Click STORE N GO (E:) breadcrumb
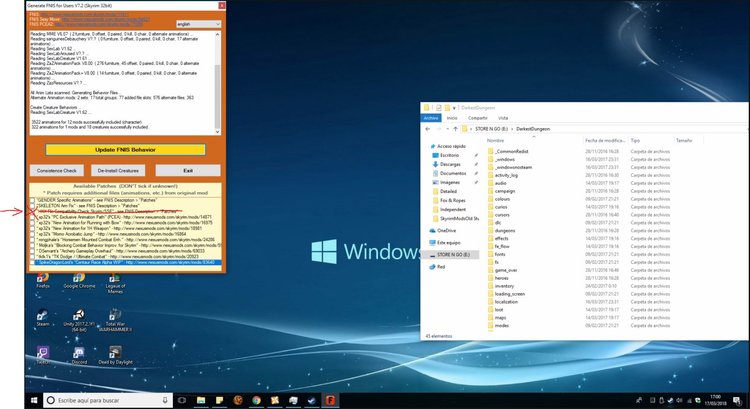This screenshot has width=750, height=409. 491,129
